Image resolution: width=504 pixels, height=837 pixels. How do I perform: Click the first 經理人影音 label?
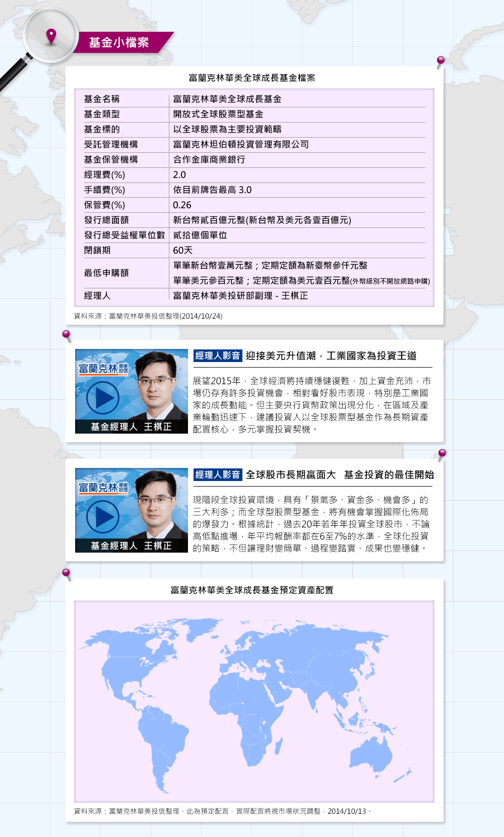[218, 356]
